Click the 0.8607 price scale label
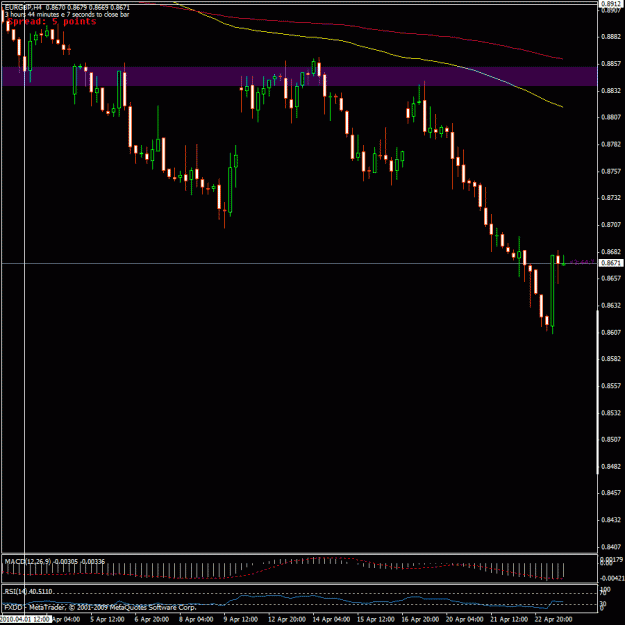 pos(611,332)
